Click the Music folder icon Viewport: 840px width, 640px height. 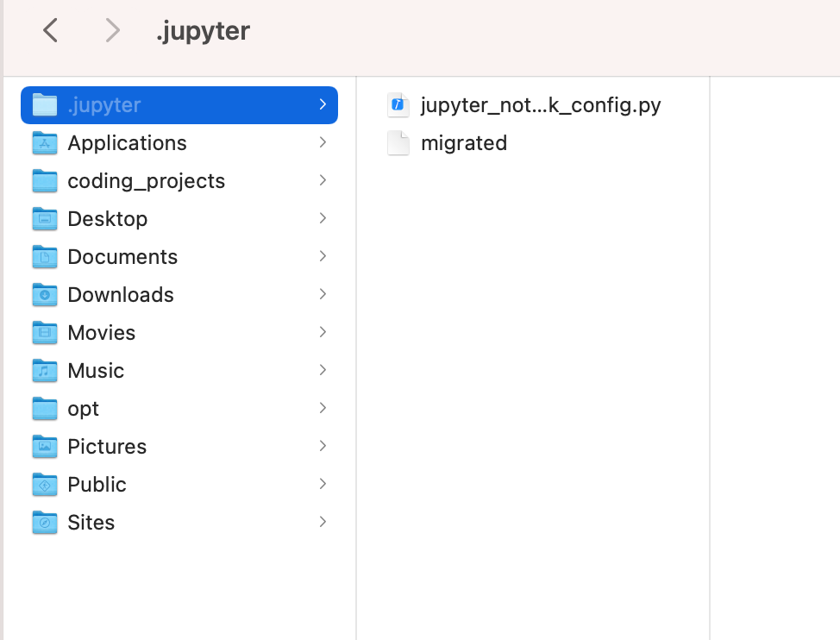(x=45, y=371)
